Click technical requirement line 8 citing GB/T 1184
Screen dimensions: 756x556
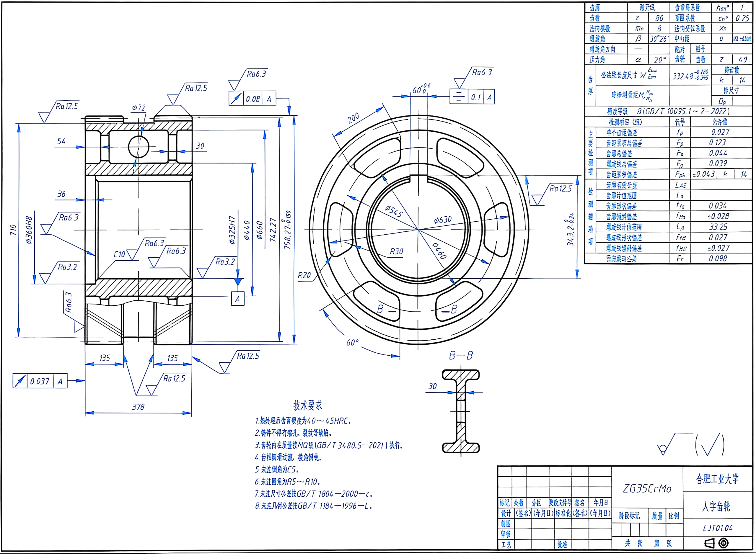coord(314,506)
